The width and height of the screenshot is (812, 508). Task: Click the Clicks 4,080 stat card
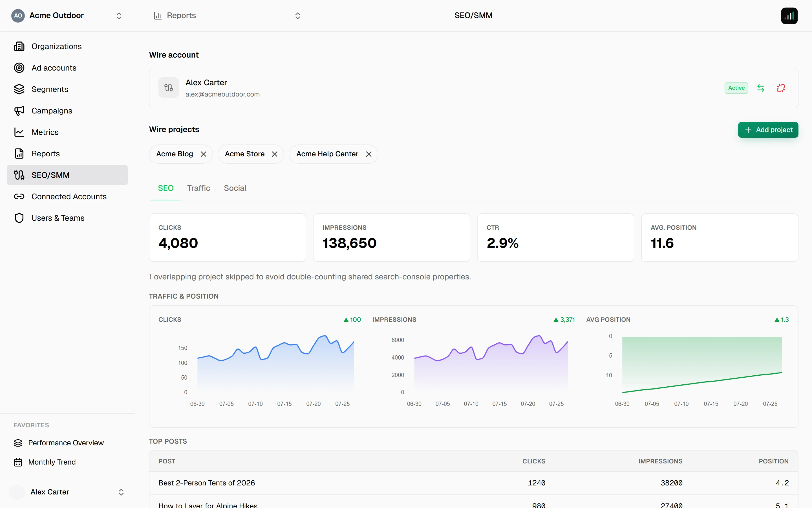(228, 238)
